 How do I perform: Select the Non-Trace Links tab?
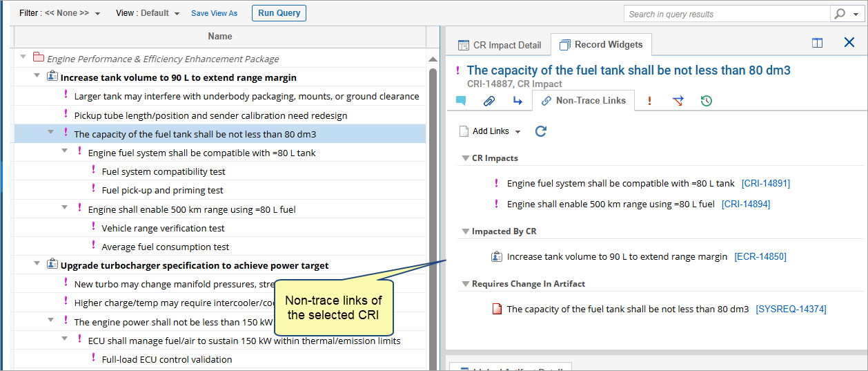[583, 101]
